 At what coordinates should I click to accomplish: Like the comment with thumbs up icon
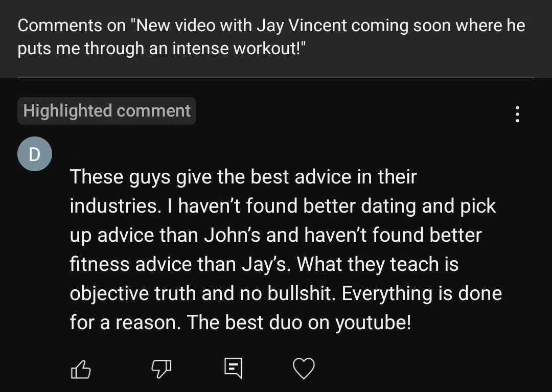coord(81,370)
